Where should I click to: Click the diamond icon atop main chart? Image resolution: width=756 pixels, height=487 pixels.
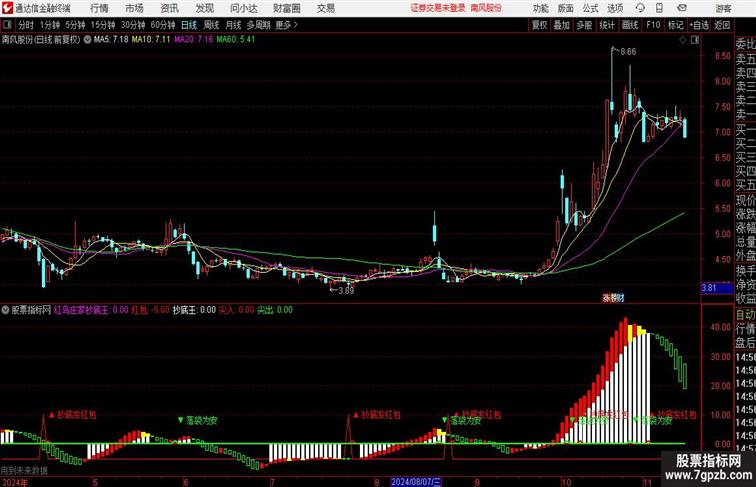point(683,41)
